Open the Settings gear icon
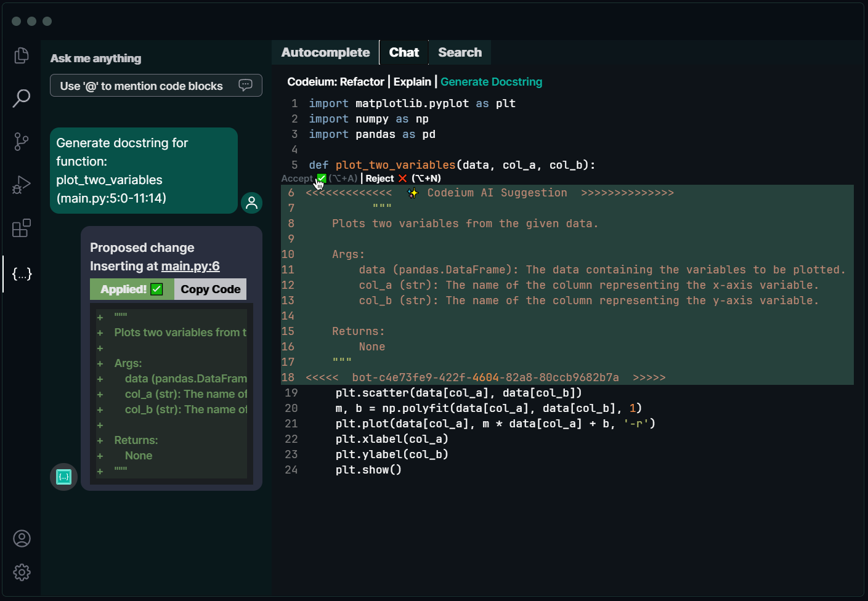This screenshot has width=868, height=601. click(22, 572)
